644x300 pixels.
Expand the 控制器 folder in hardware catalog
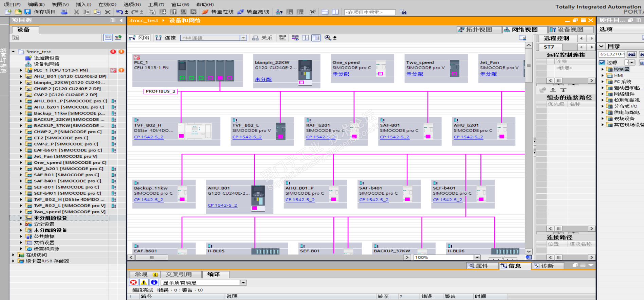(x=603, y=69)
